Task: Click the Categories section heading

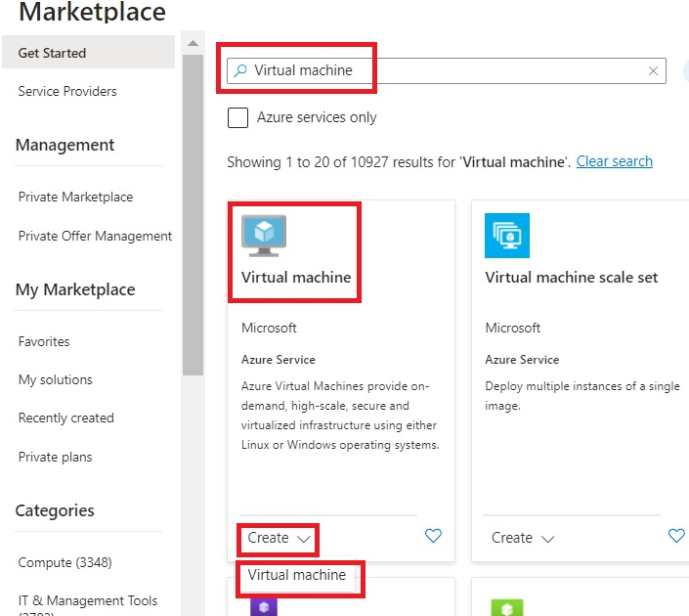Action: pos(55,510)
